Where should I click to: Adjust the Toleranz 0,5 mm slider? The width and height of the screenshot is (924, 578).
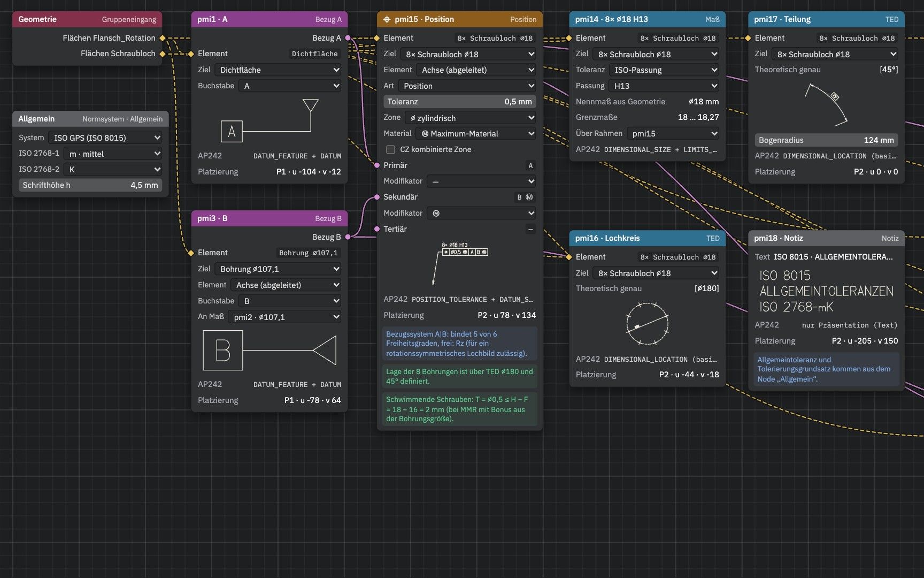pos(460,102)
